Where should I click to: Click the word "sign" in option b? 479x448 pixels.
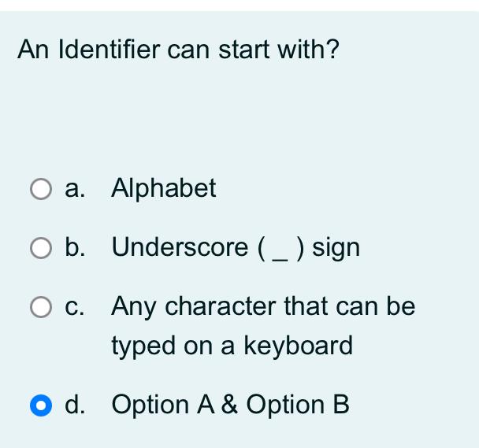click(336, 248)
